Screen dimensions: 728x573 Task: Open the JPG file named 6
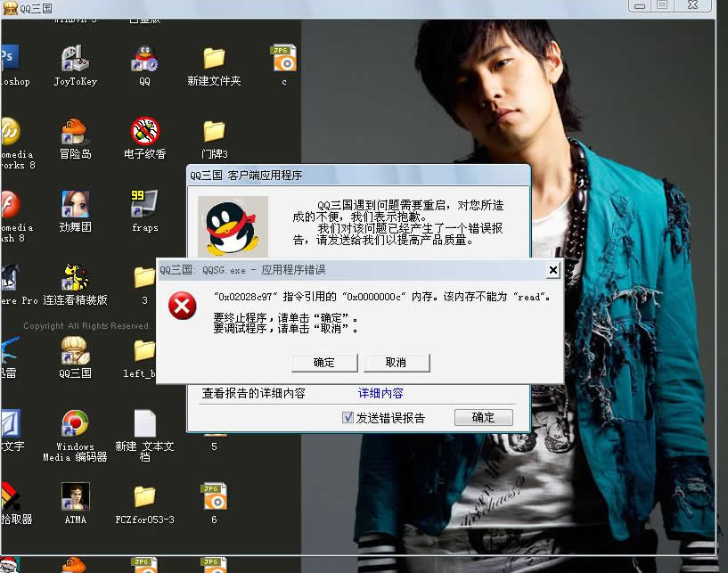pyautogui.click(x=214, y=496)
